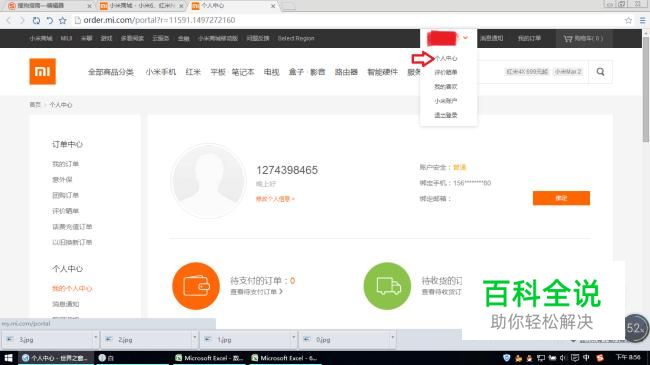Screen dimensions: 650x365
Task: Click the Select Region link
Action: 296,38
